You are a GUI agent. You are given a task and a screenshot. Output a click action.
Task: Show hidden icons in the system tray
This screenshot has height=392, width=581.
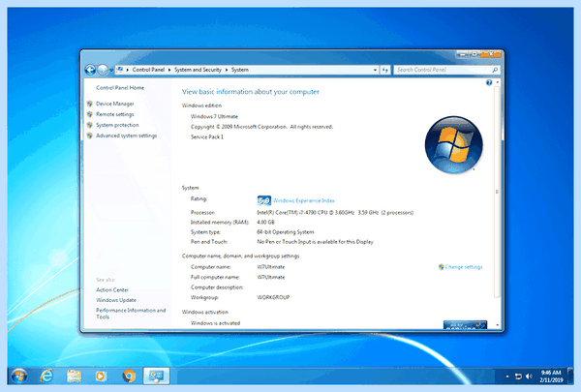(507, 377)
